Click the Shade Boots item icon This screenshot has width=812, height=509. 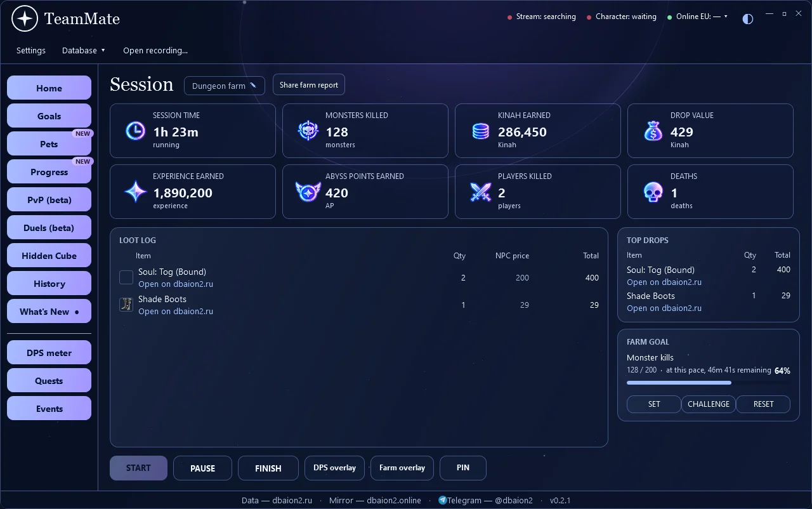point(126,305)
